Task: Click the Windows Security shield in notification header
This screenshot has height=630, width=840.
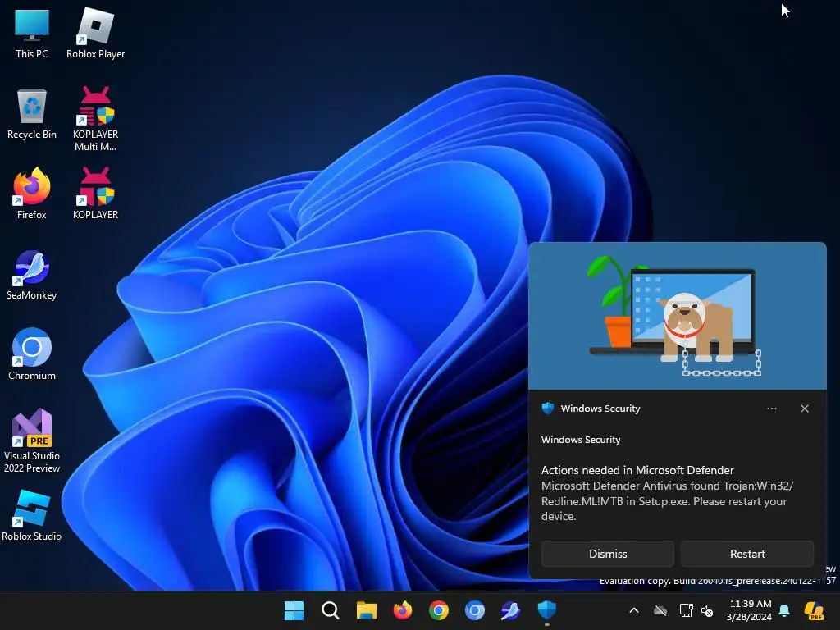Action: pos(547,409)
